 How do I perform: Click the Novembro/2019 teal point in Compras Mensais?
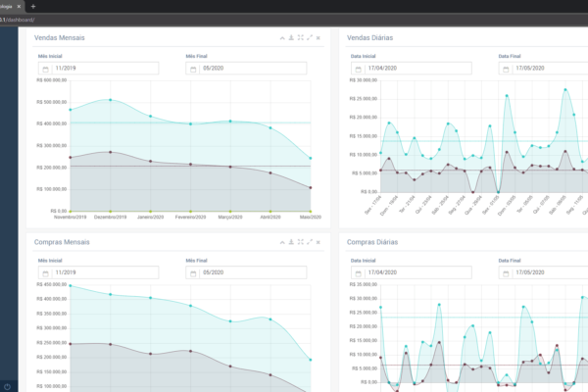click(x=71, y=285)
